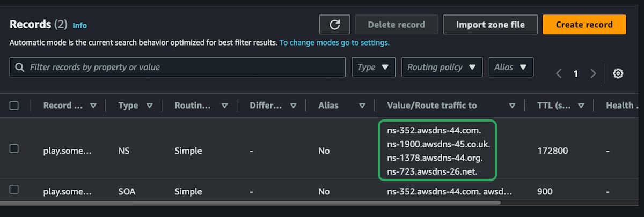
Task: Check the SOA record row checkbox
Action: click(14, 189)
